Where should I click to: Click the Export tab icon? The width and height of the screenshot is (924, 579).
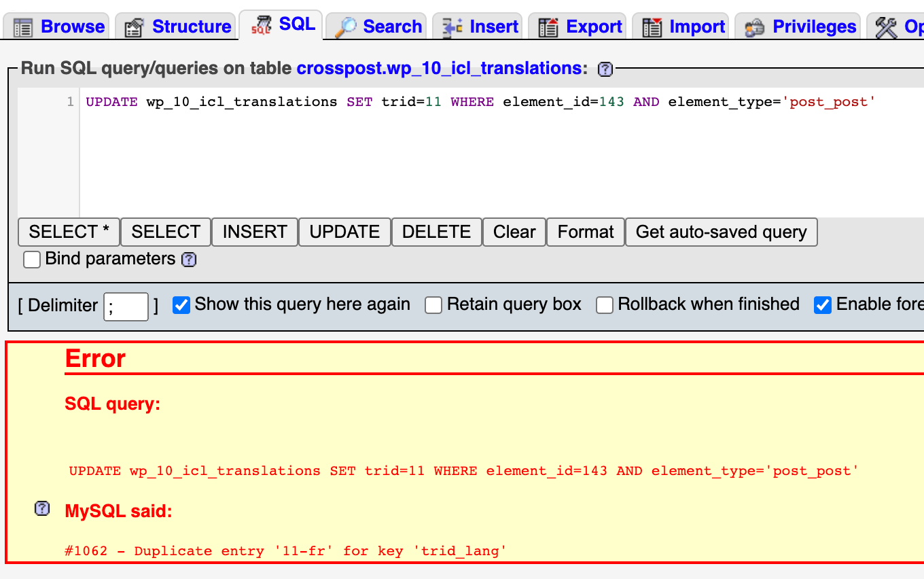click(x=548, y=27)
